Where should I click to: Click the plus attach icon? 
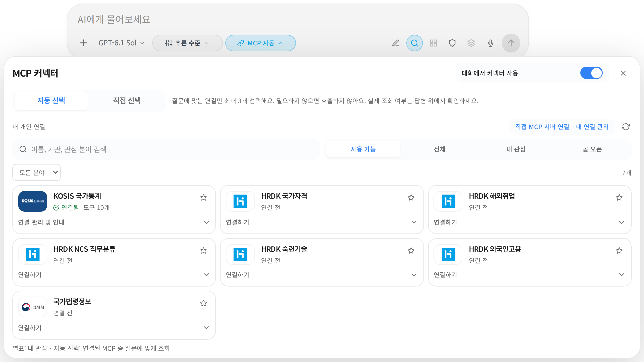point(84,43)
